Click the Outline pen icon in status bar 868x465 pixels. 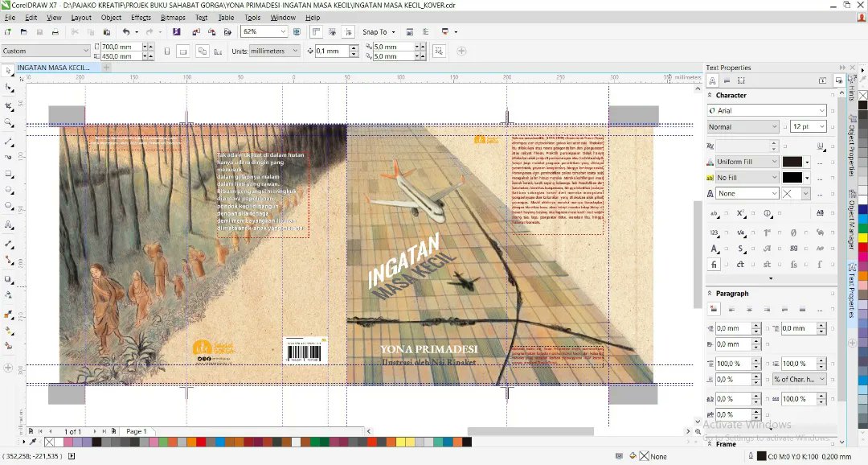[751, 456]
